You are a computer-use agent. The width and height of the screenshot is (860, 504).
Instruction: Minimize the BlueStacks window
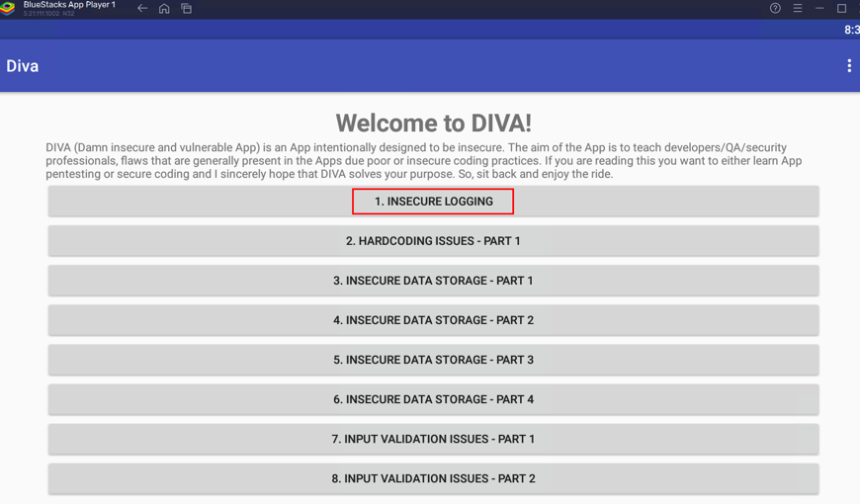[819, 8]
